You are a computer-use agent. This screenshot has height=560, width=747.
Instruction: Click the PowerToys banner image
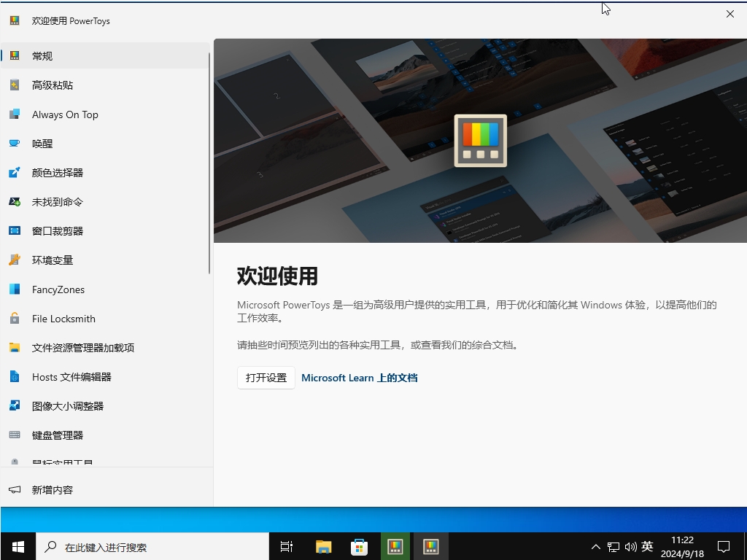[480, 141]
